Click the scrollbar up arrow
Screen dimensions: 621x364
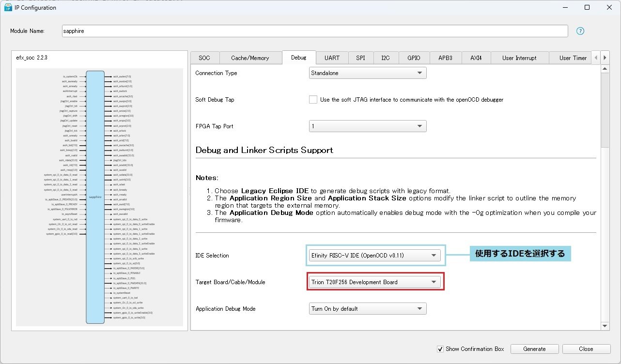(605, 69)
